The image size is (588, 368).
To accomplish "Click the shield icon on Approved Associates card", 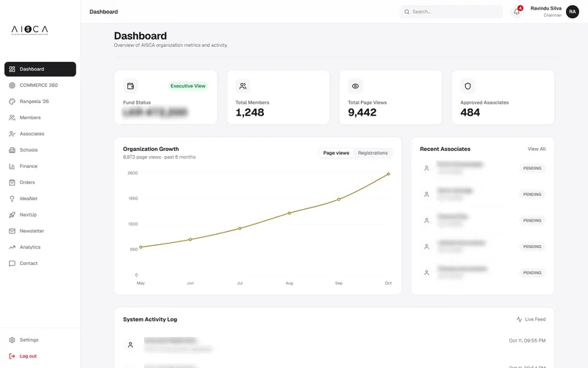I will click(467, 86).
